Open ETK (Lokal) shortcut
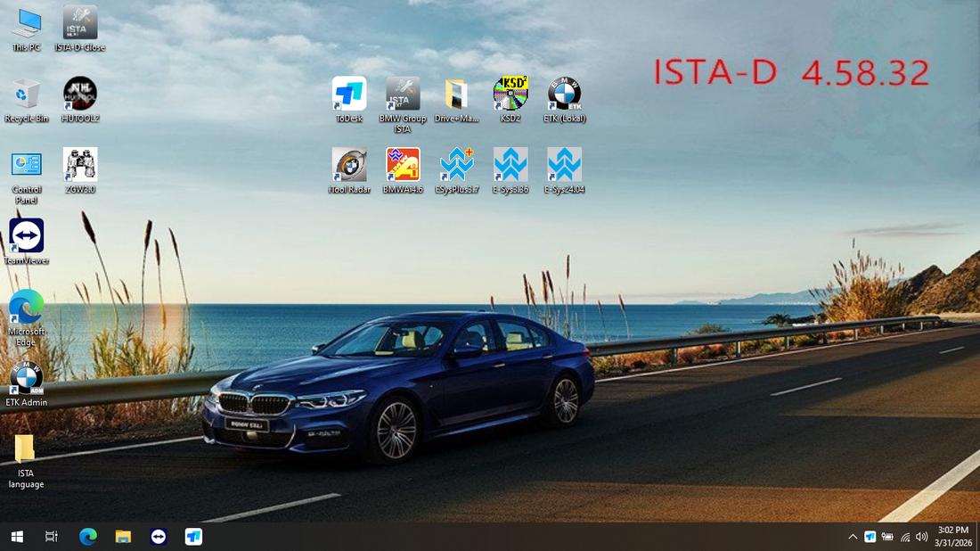The image size is (980, 551). pos(564,101)
